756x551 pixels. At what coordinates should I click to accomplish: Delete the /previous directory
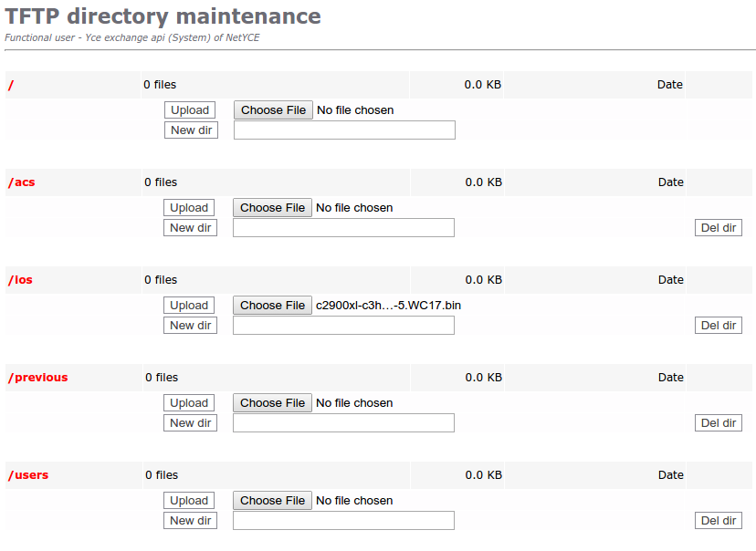tap(718, 423)
